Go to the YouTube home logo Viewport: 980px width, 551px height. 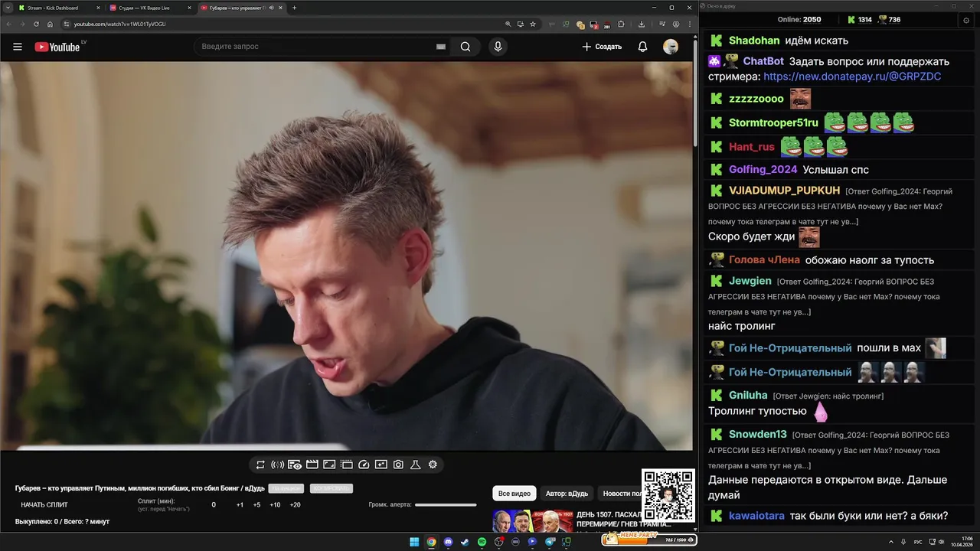coord(57,47)
